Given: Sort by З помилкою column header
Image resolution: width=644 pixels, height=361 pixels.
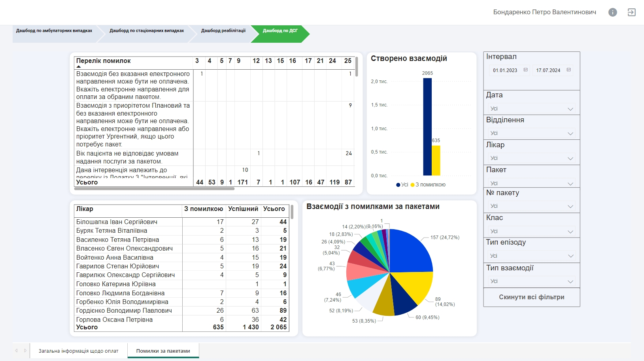Looking at the screenshot, I should pyautogui.click(x=204, y=209).
